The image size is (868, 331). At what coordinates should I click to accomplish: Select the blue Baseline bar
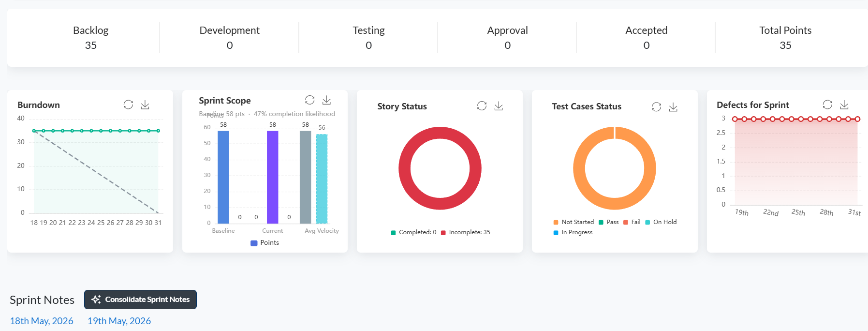pyautogui.click(x=223, y=177)
